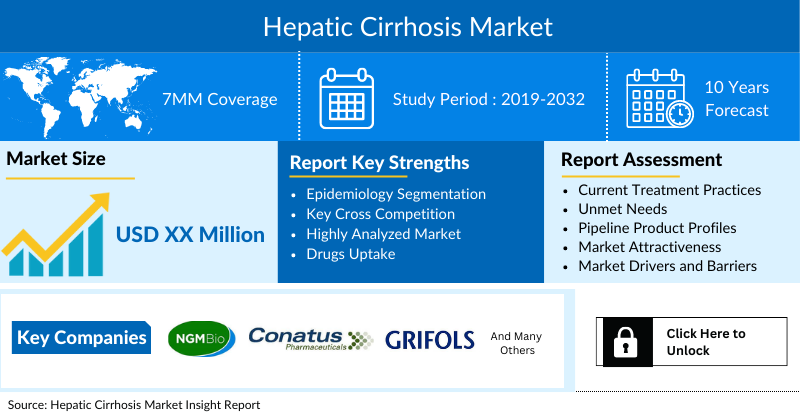Image resolution: width=800 pixels, height=420 pixels.
Task: Click the Report Key Strengths heading
Action: (379, 162)
